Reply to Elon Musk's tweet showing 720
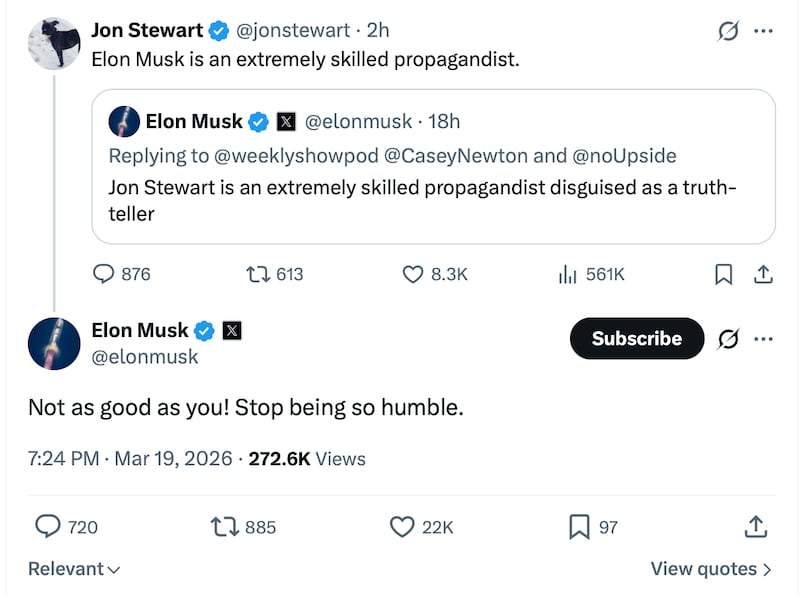Image resolution: width=800 pixels, height=595 pixels. point(50,526)
